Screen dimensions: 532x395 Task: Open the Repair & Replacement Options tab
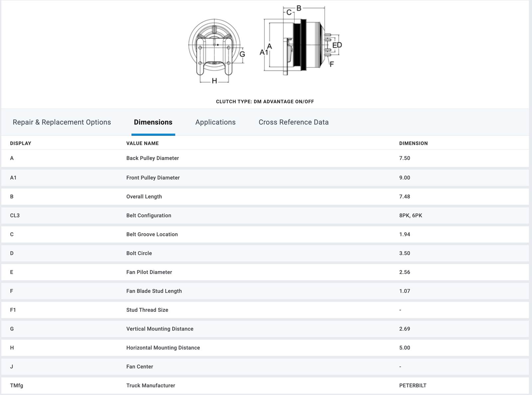point(62,122)
